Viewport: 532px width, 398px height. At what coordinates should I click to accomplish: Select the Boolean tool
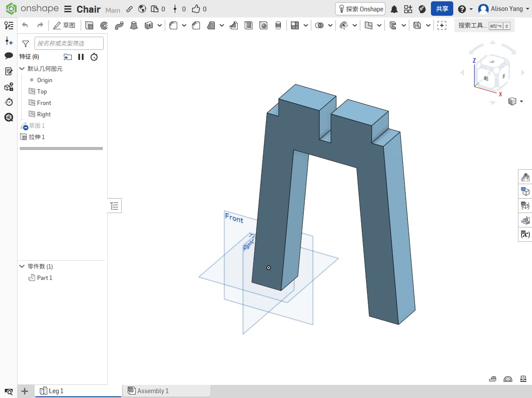pos(319,25)
